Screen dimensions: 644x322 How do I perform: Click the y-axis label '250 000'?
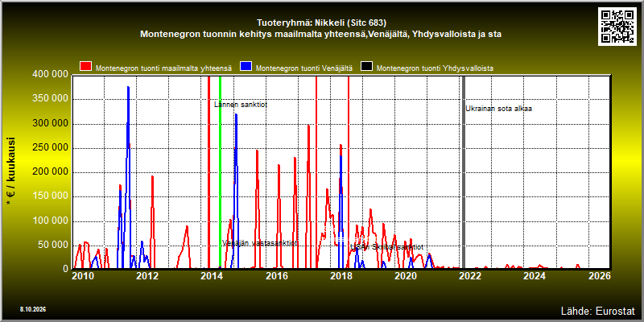pyautogui.click(x=50, y=148)
